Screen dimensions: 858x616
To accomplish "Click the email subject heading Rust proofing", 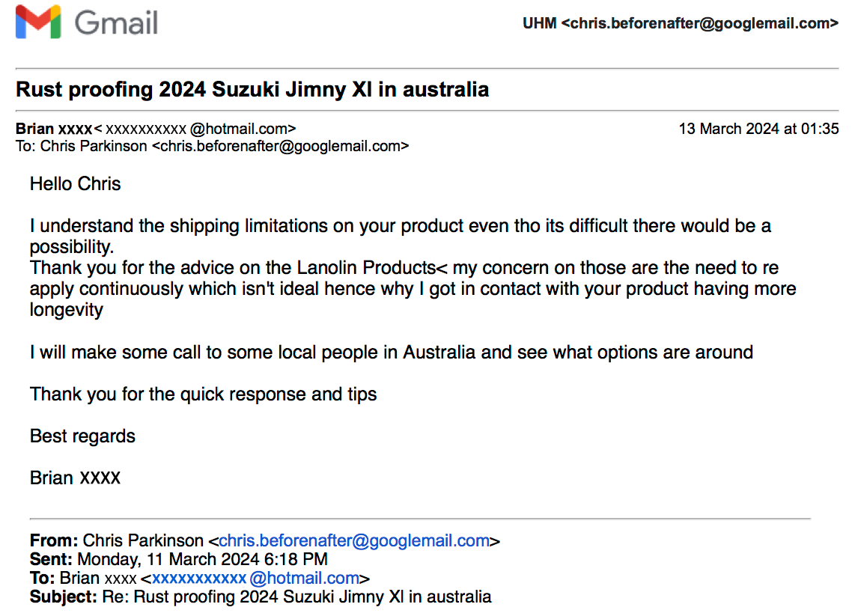I will point(252,89).
